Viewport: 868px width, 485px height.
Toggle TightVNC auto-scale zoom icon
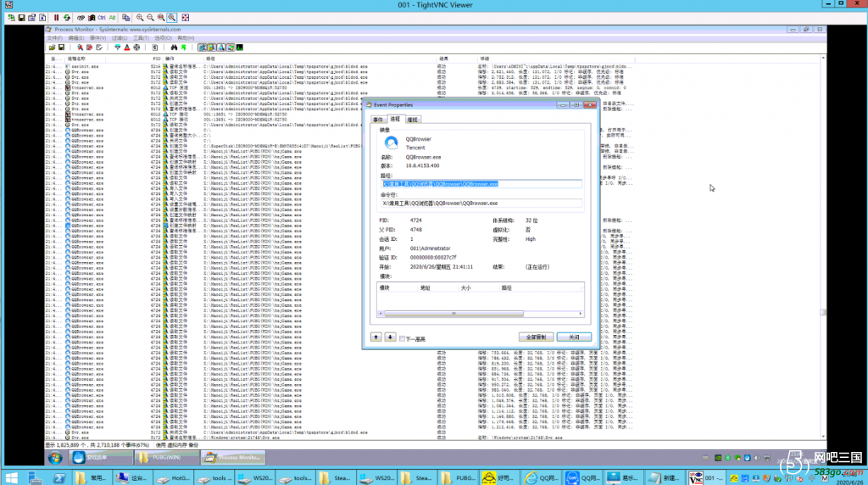click(171, 18)
